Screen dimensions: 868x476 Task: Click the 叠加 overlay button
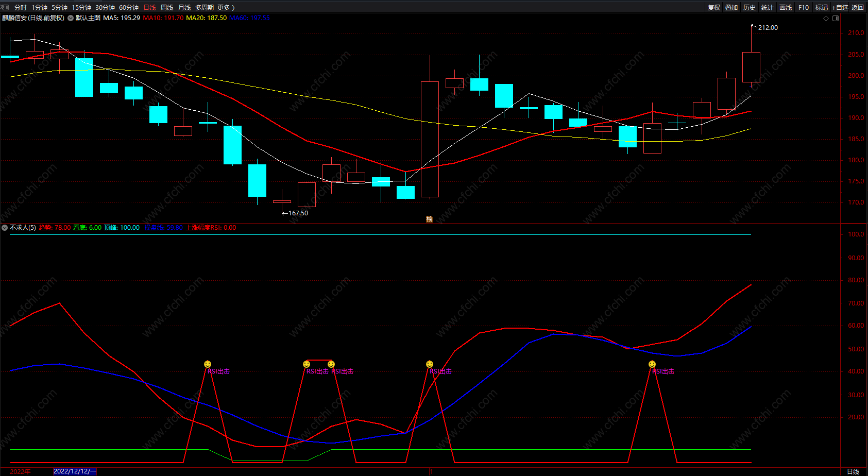(x=731, y=8)
